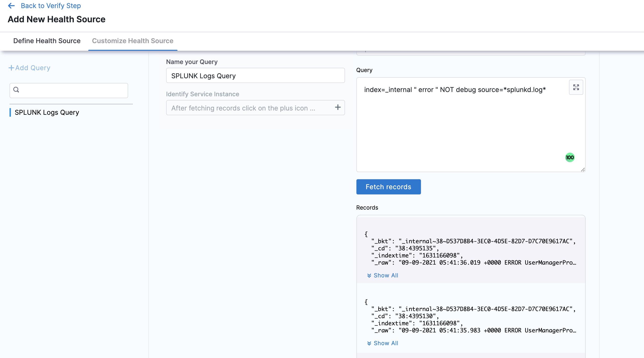Expand query editor with fullscreen icon
This screenshot has width=644, height=358.
(576, 87)
